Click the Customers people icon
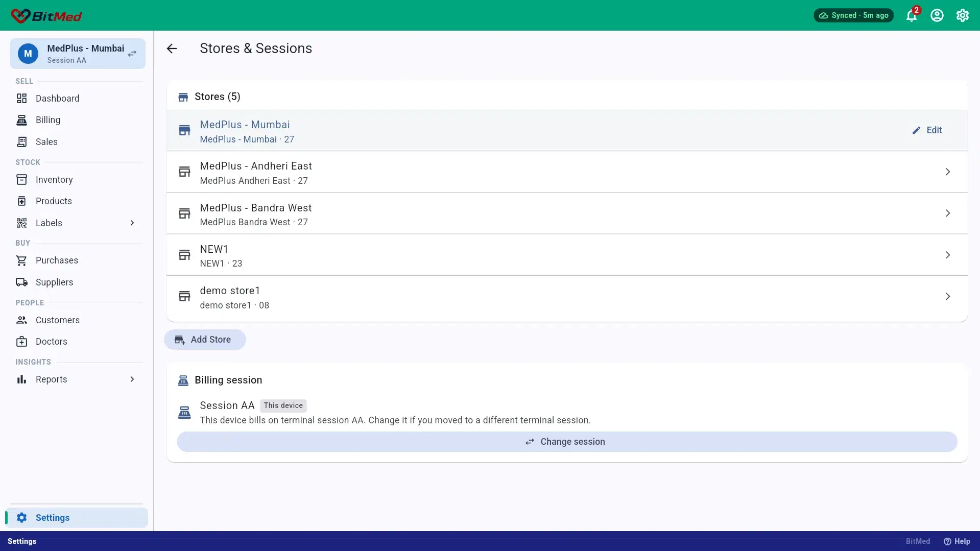 coord(21,320)
